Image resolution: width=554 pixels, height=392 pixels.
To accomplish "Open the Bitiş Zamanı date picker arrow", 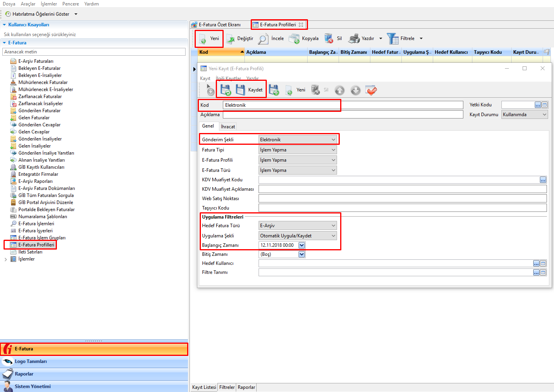I will point(302,254).
